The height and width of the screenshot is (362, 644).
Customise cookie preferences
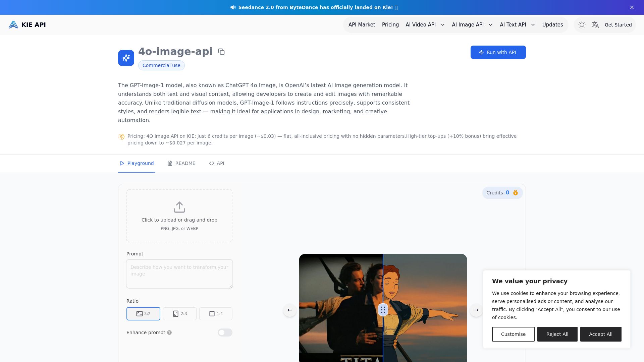513,334
